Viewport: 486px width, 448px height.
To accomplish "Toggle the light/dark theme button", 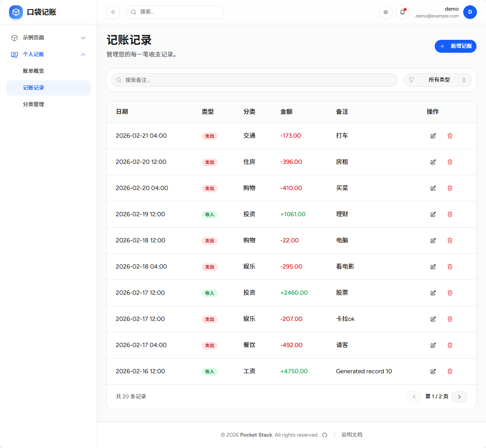I will coord(385,12).
